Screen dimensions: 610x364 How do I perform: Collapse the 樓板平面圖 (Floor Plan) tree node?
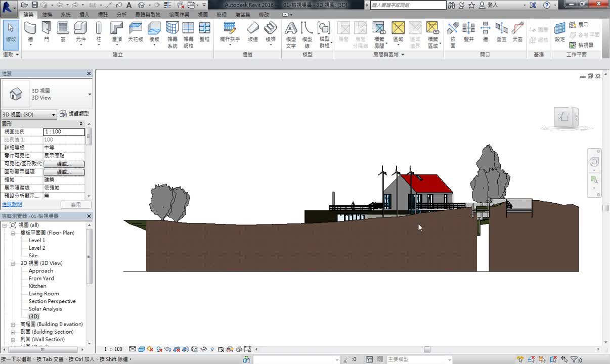13,233
